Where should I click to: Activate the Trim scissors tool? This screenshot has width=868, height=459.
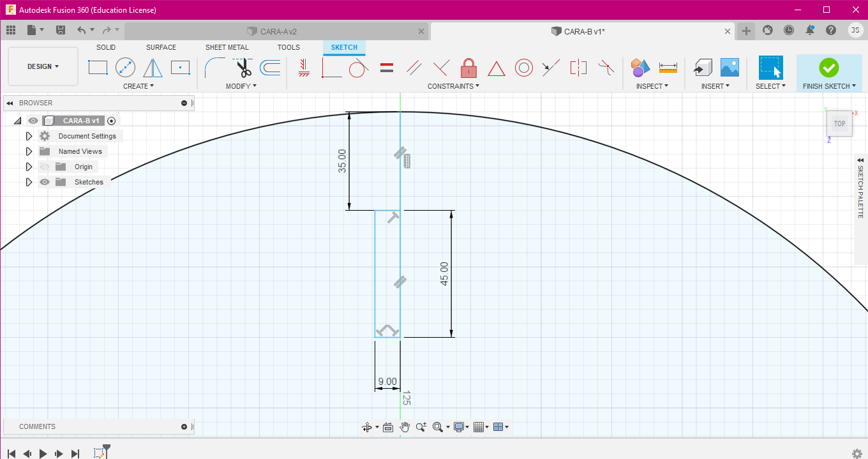243,67
